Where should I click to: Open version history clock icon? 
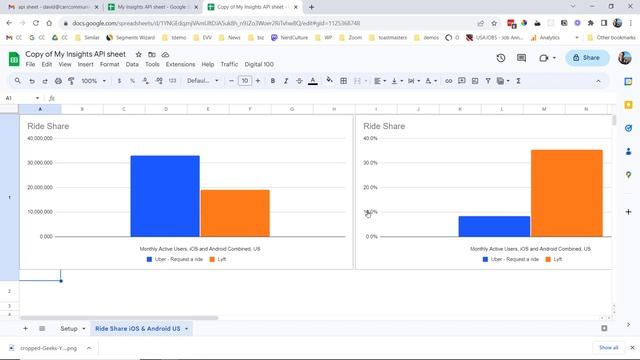point(501,58)
